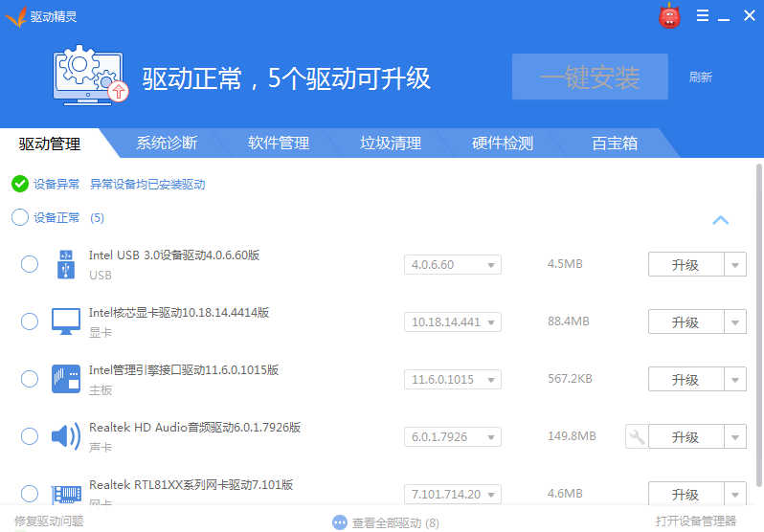This screenshot has width=764, height=532.
Task: Click the 149.8MB size value
Action: coord(572,436)
